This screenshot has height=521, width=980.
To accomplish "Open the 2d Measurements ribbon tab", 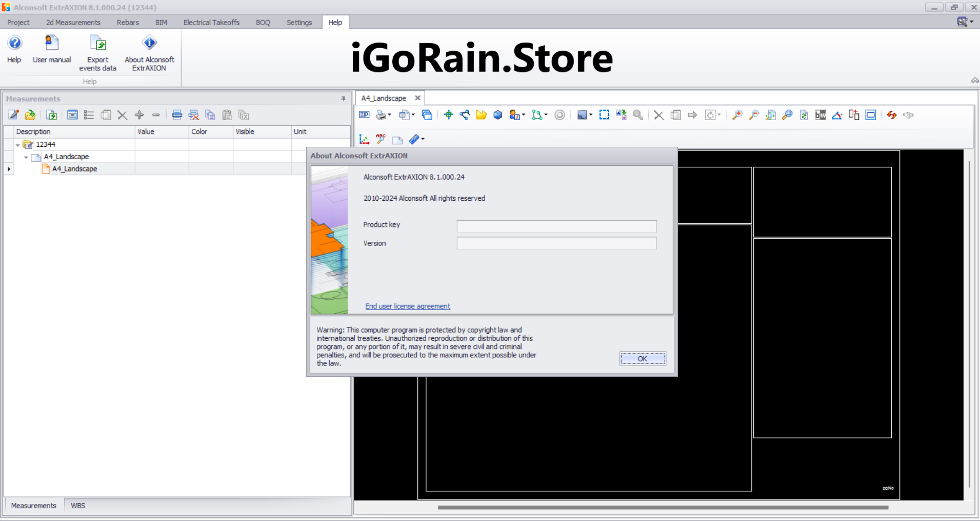I will click(x=73, y=23).
